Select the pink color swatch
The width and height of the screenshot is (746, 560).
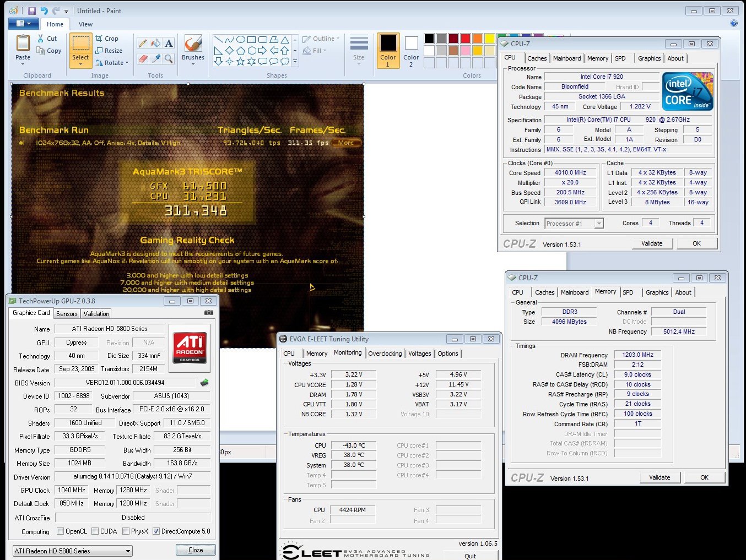point(466,51)
